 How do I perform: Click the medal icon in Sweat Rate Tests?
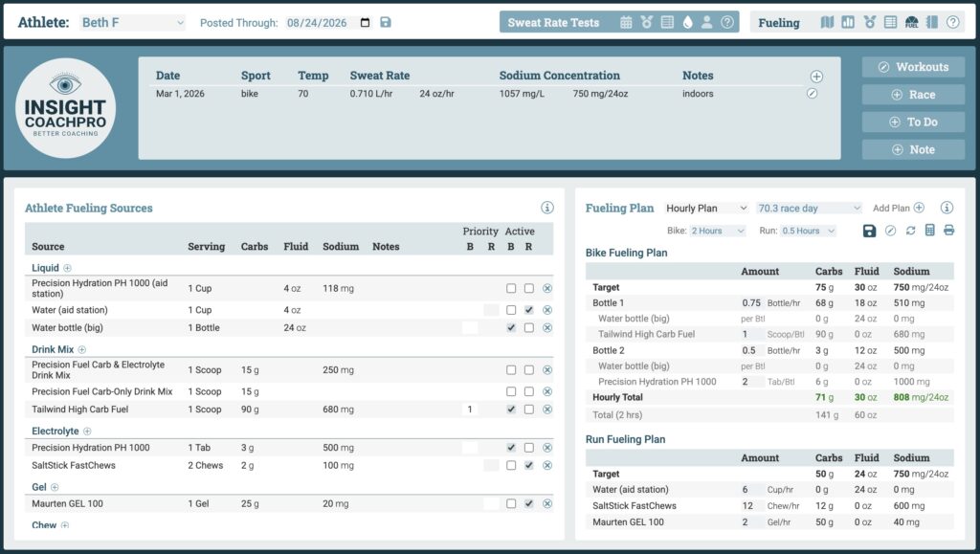646,22
